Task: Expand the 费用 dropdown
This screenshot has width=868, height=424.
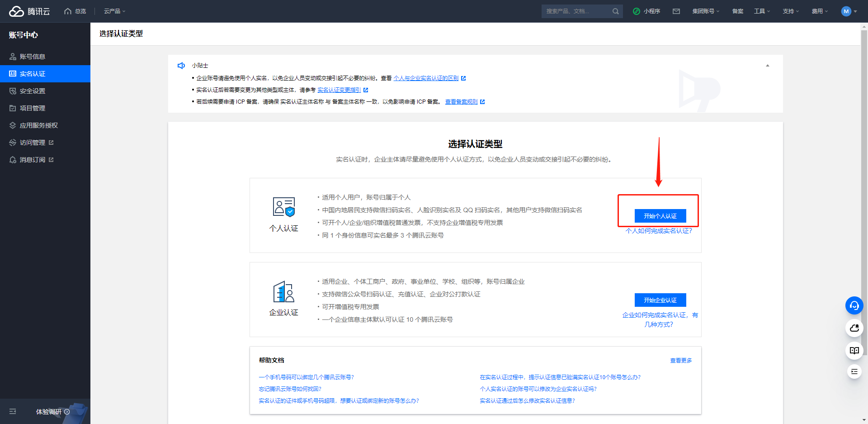Action: [820, 11]
